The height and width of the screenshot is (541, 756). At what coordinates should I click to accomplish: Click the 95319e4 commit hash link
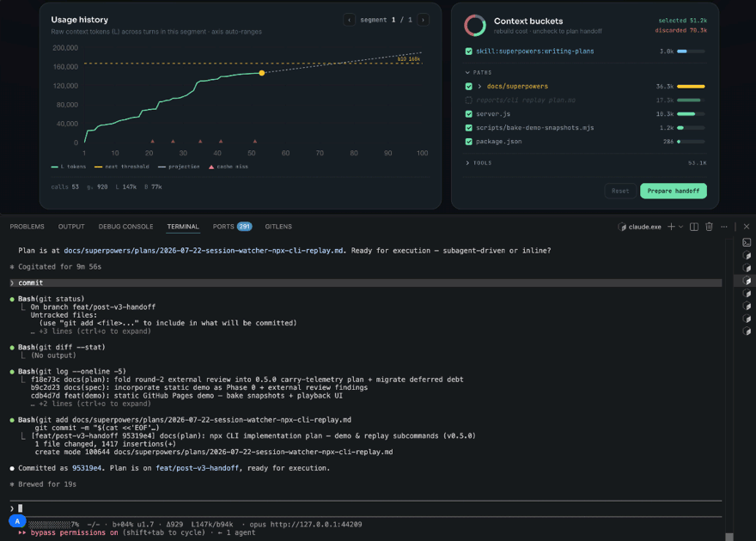click(x=87, y=468)
